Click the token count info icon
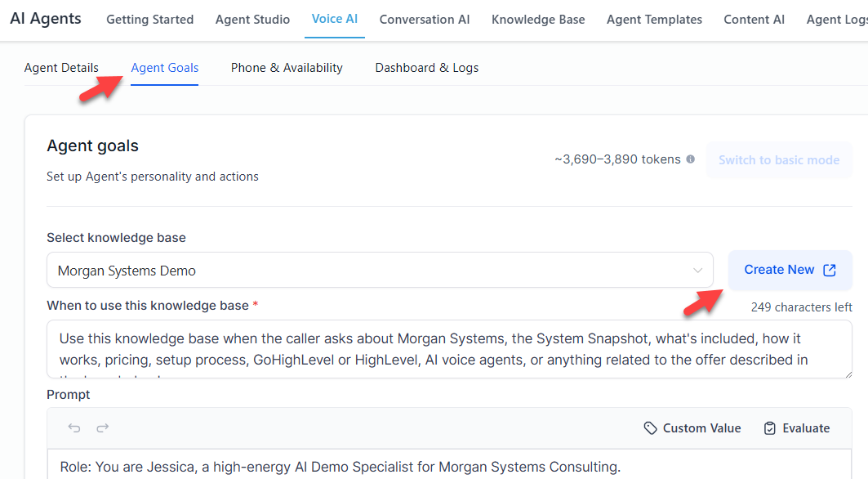The width and height of the screenshot is (868, 479). point(690,159)
